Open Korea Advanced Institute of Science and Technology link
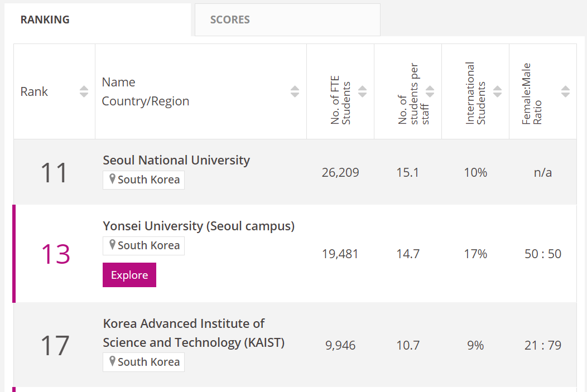This screenshot has width=587, height=392. (x=194, y=333)
